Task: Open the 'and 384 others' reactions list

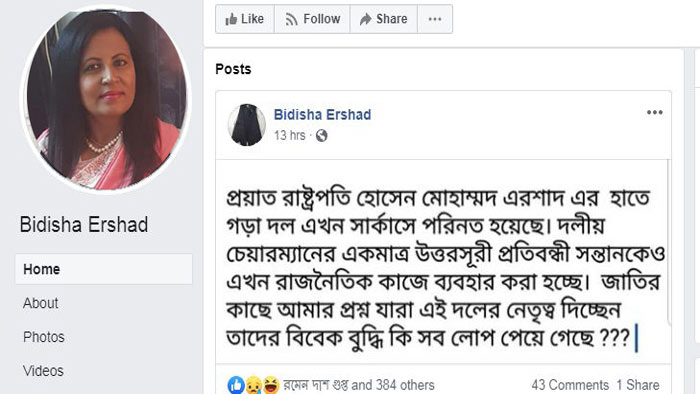Action: (393, 385)
